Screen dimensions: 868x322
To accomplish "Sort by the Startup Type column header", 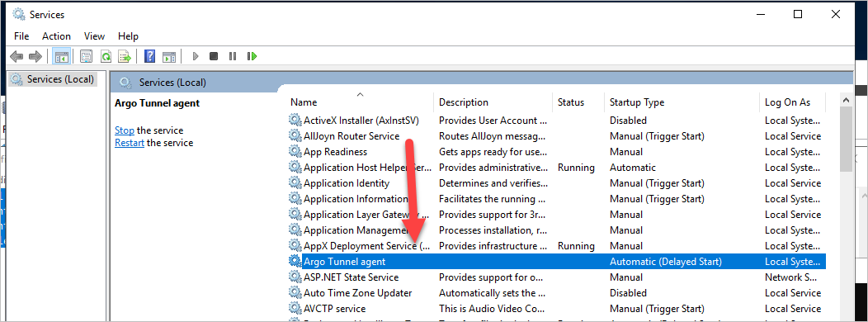I will point(682,102).
